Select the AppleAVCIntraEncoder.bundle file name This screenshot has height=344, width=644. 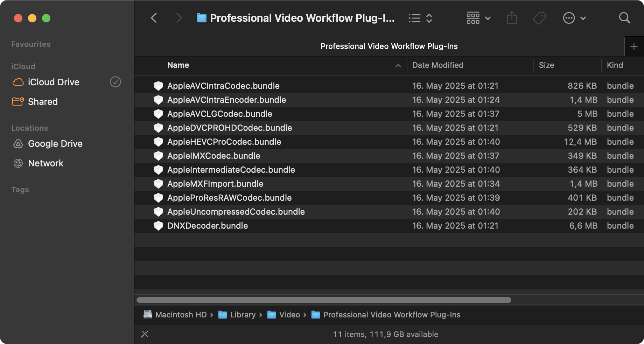pos(226,100)
